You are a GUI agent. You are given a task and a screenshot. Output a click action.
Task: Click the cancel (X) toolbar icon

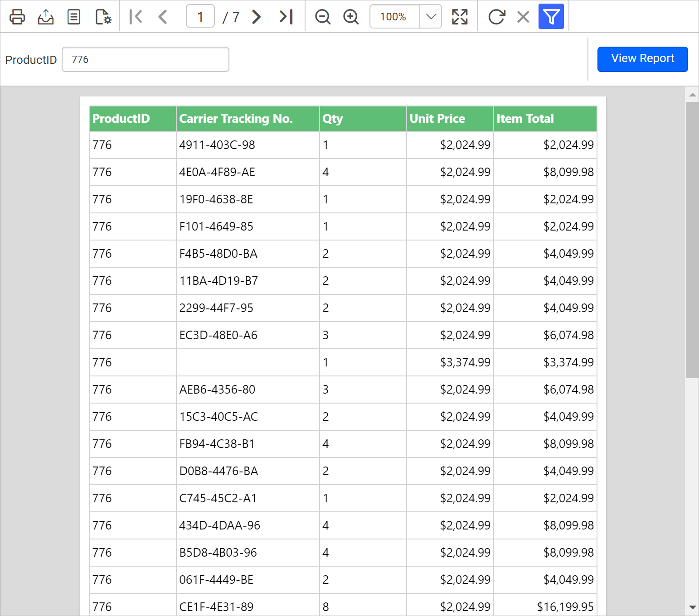pyautogui.click(x=523, y=17)
